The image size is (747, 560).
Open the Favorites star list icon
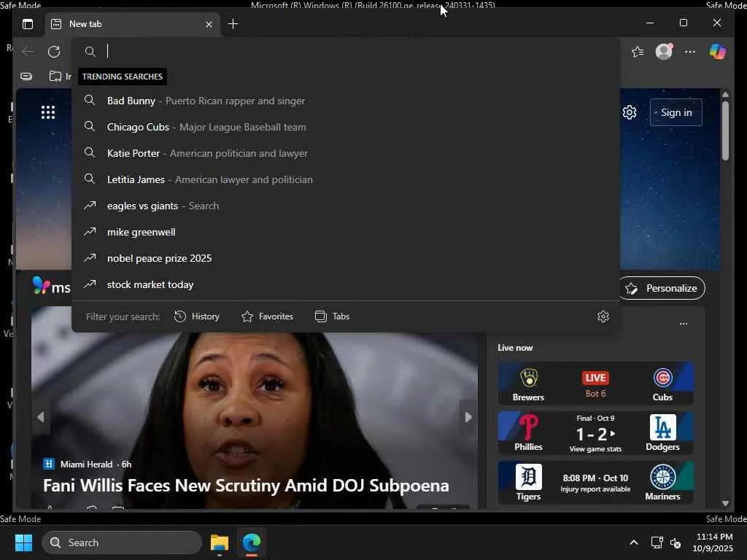click(x=638, y=52)
